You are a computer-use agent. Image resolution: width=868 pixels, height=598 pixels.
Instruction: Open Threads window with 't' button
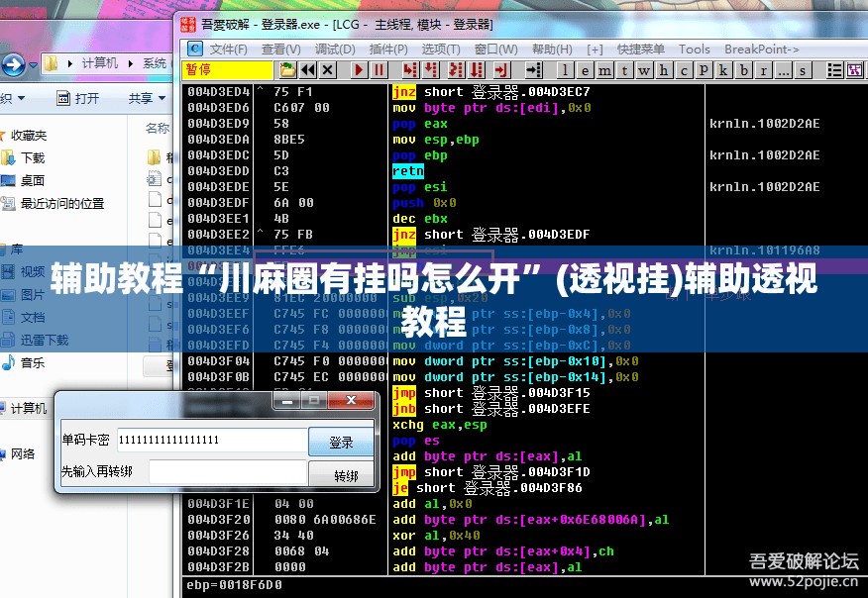pyautogui.click(x=625, y=69)
